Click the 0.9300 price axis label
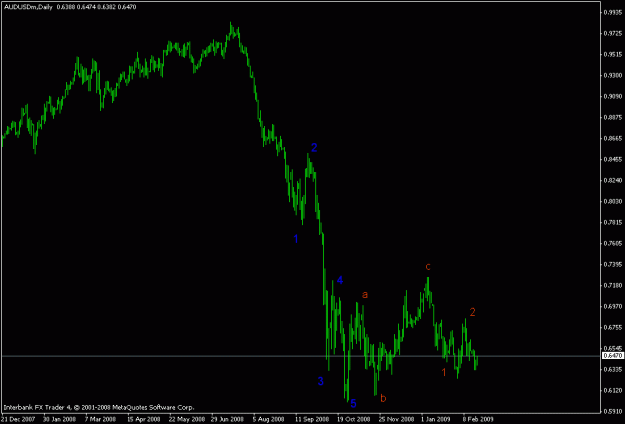 tap(613, 75)
